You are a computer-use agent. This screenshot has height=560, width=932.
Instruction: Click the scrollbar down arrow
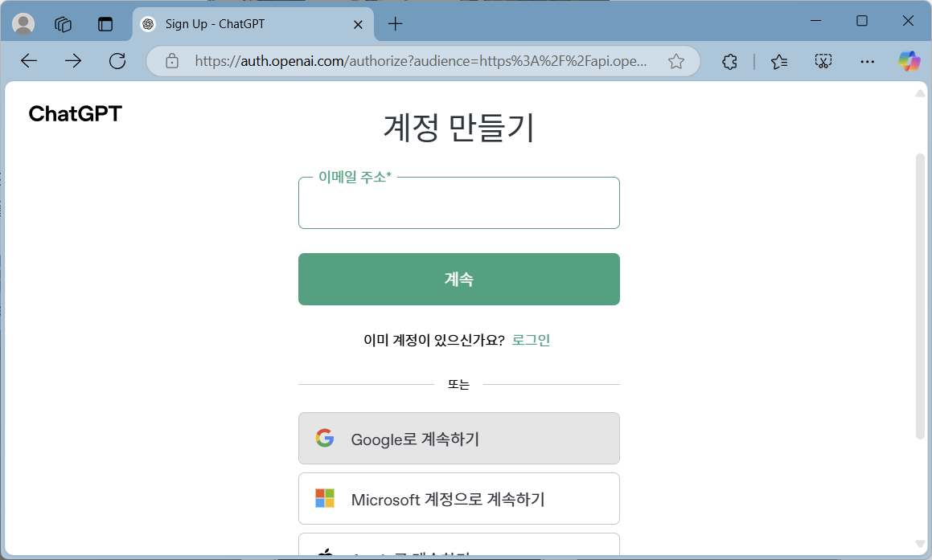[920, 544]
